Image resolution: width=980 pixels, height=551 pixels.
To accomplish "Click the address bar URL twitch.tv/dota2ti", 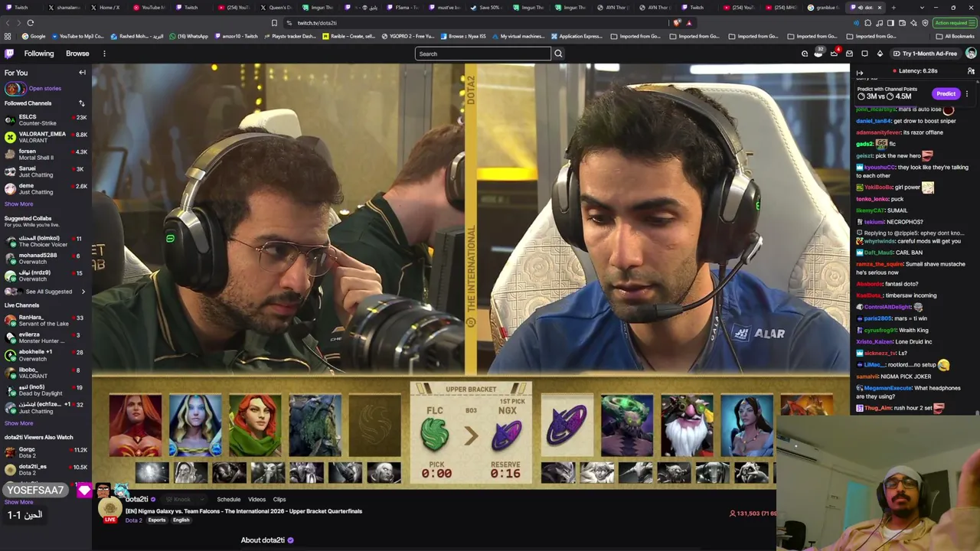I will 317,23.
